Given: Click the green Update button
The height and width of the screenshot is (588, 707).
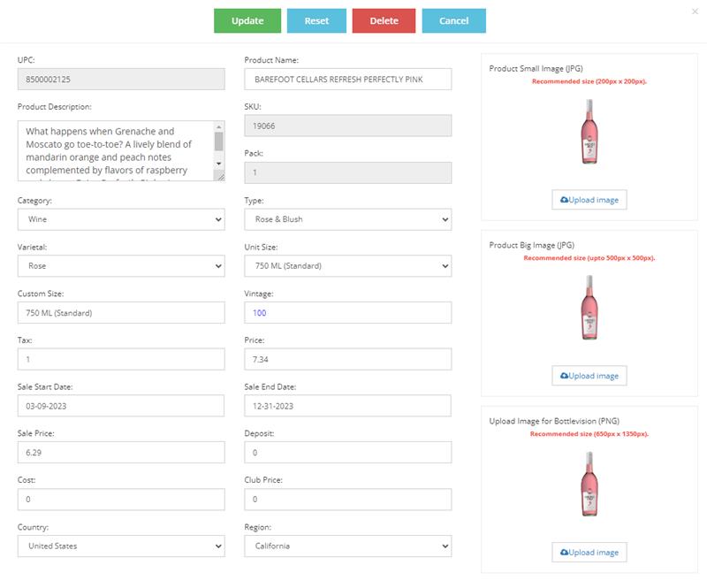Looking at the screenshot, I should [x=247, y=20].
